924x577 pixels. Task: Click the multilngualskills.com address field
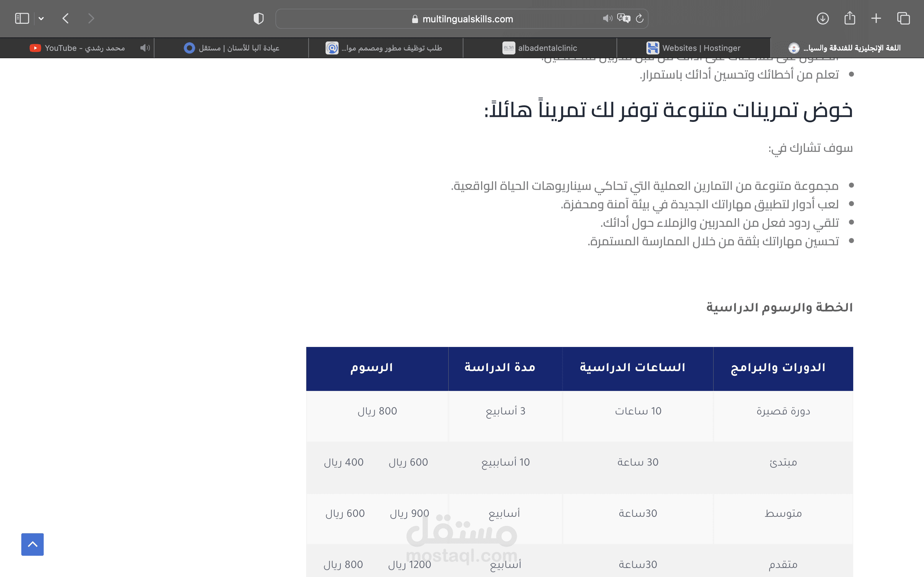point(467,19)
